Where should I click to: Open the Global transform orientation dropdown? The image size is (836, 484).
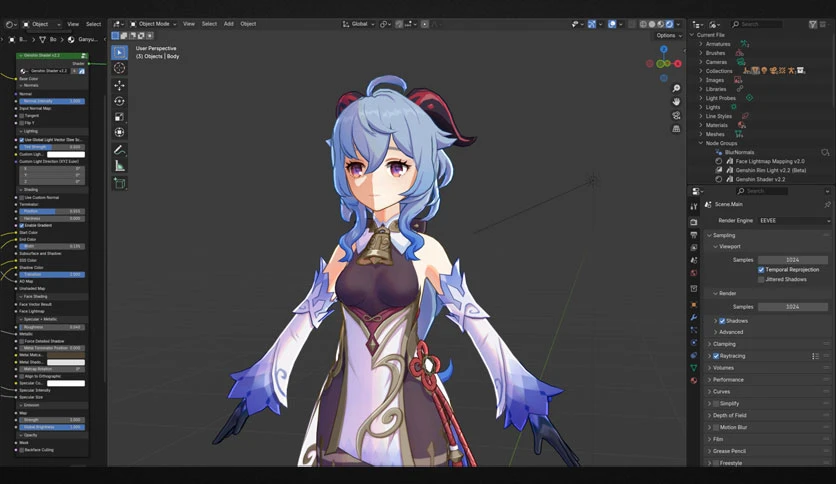click(358, 24)
